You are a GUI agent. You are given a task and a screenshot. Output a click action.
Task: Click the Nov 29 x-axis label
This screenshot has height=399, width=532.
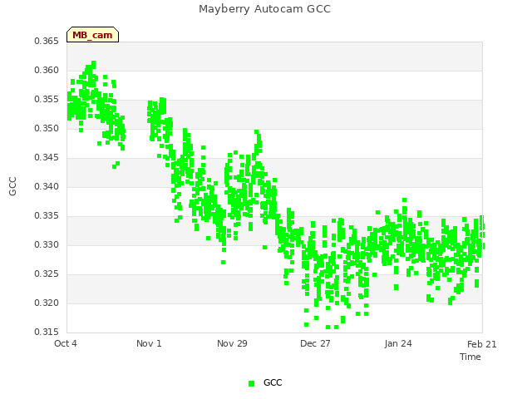pos(232,343)
